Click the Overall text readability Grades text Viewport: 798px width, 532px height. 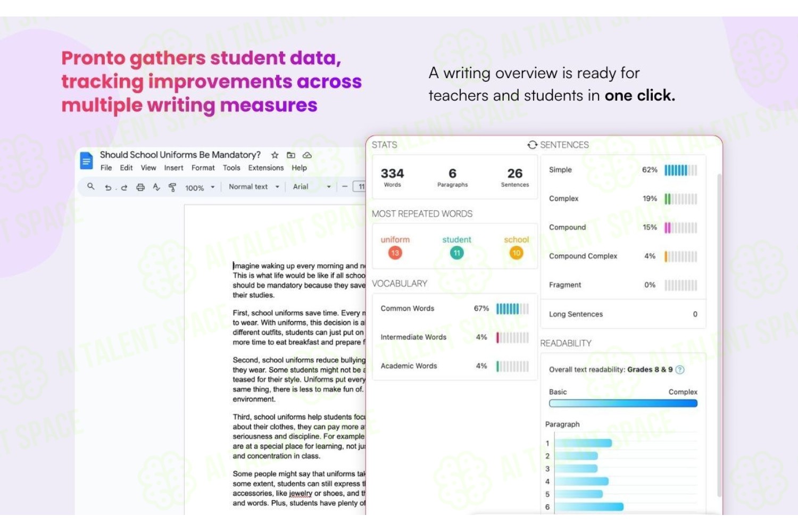pyautogui.click(x=611, y=370)
